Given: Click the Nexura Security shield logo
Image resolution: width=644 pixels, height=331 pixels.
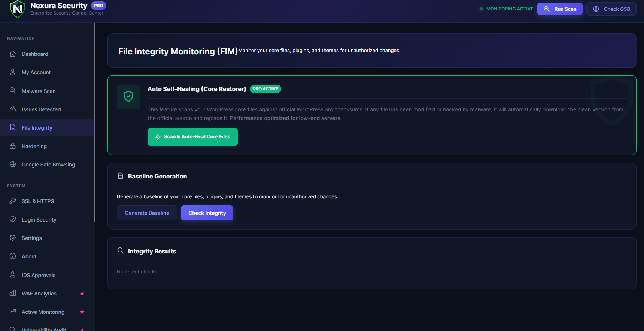Looking at the screenshot, I should [x=18, y=9].
